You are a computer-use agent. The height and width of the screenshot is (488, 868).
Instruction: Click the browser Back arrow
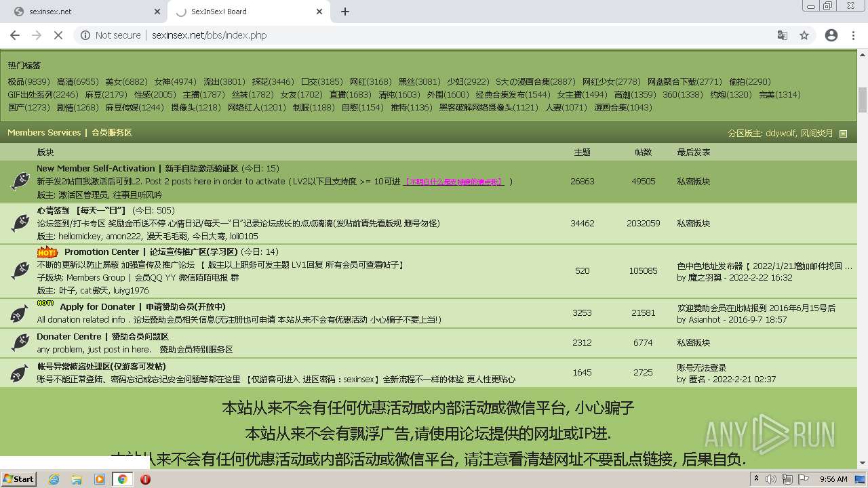point(15,35)
